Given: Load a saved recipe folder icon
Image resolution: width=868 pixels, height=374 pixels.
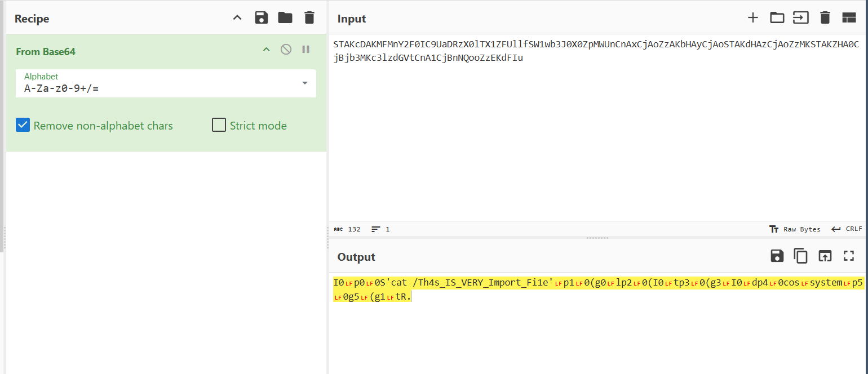Looking at the screenshot, I should (285, 18).
